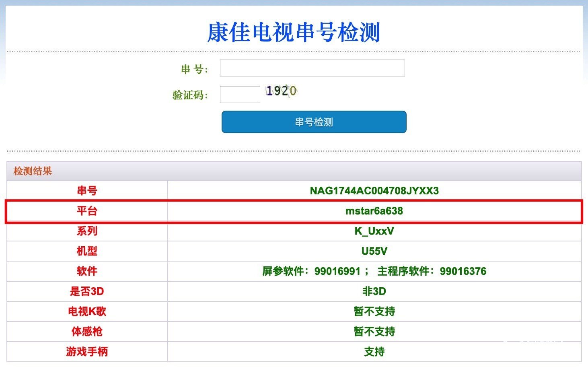Image resolution: width=588 pixels, height=371 pixels.
Task: Click the 软件 row label
Action: pyautogui.click(x=87, y=271)
